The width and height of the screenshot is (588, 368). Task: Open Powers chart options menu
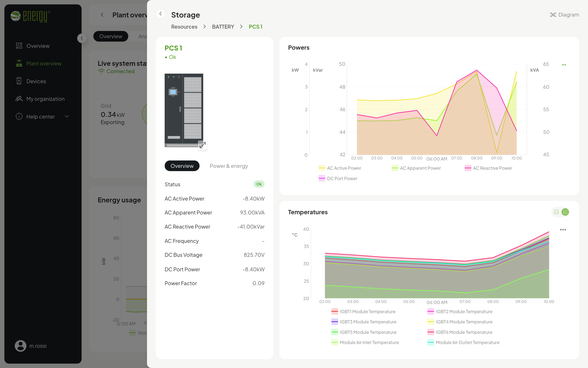tap(564, 65)
